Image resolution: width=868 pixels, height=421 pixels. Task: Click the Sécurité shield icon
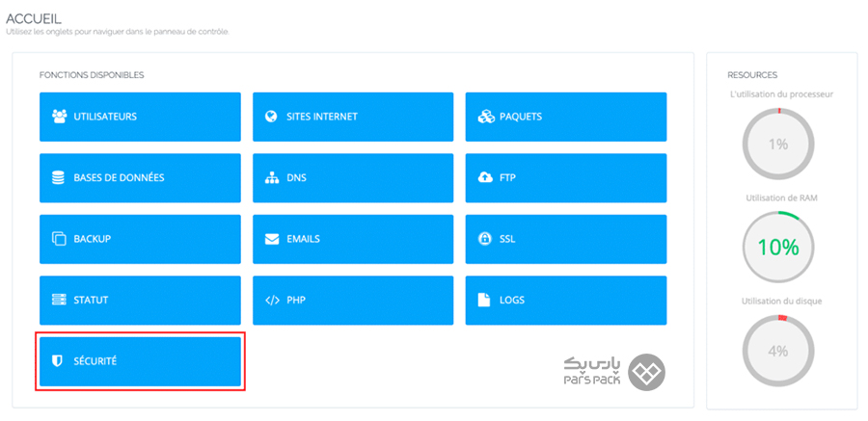(x=58, y=361)
